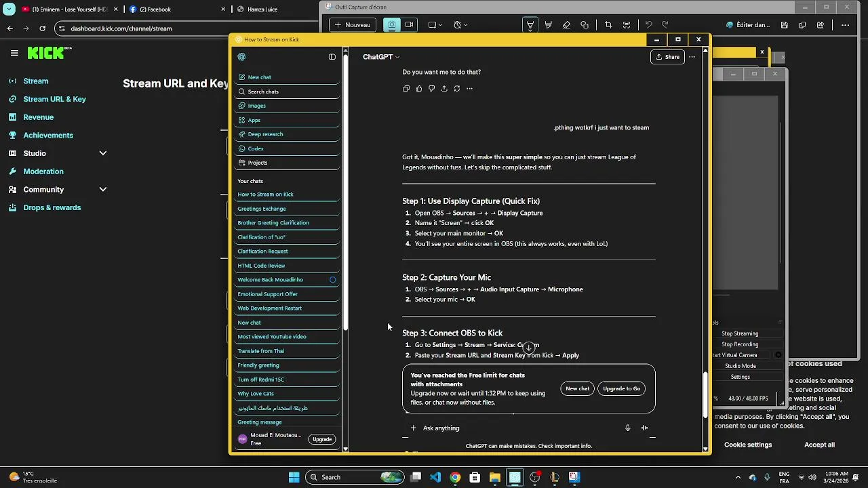Open the Greetings Exchange chat
868x488 pixels.
(x=286, y=209)
